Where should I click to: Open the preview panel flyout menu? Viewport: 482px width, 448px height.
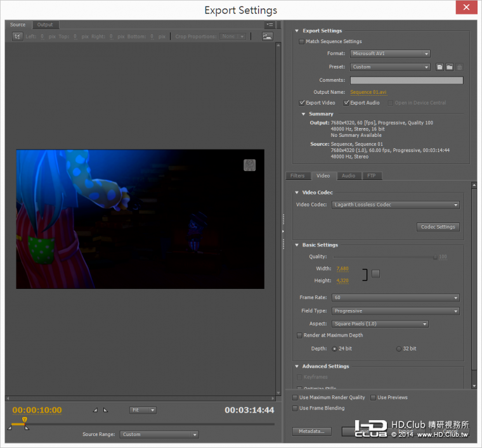[269, 25]
